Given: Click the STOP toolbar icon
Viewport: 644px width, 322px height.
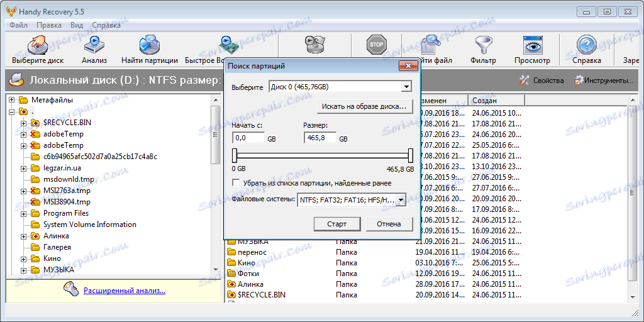Looking at the screenshot, I should pos(376,45).
